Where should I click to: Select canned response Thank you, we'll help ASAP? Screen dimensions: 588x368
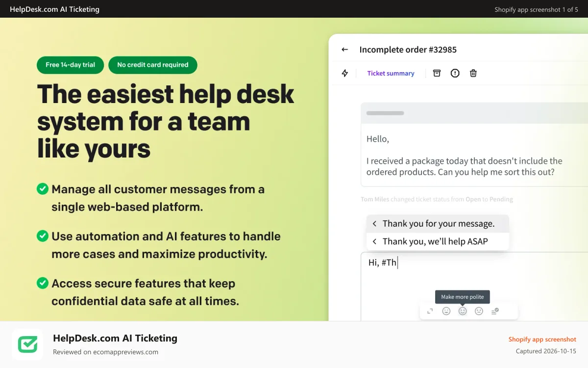[438, 241]
